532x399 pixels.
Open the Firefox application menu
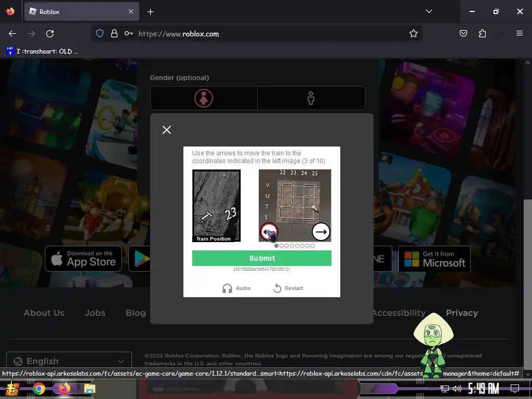click(x=520, y=33)
